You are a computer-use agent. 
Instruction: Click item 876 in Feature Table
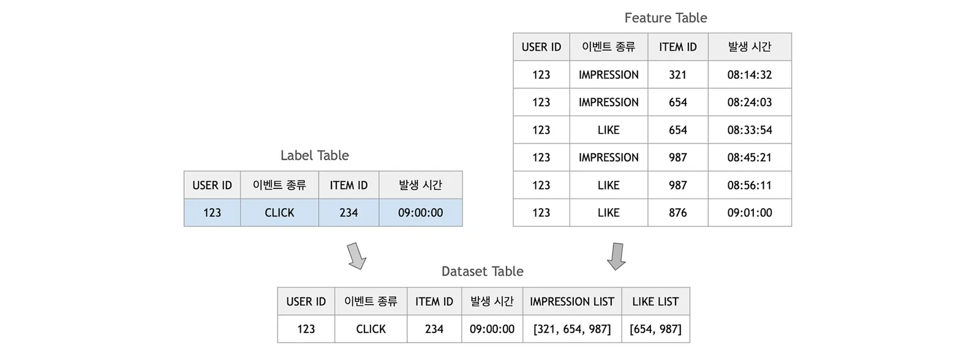point(678,212)
